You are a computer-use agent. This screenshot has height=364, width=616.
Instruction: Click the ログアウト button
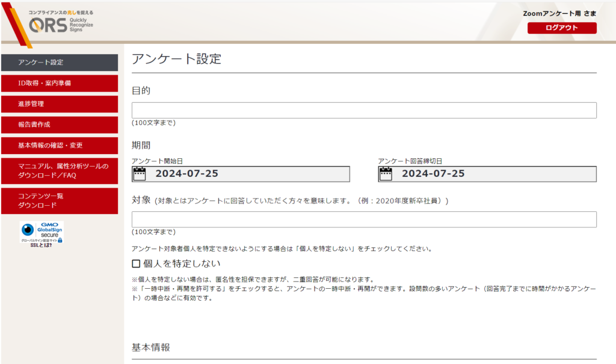point(561,28)
